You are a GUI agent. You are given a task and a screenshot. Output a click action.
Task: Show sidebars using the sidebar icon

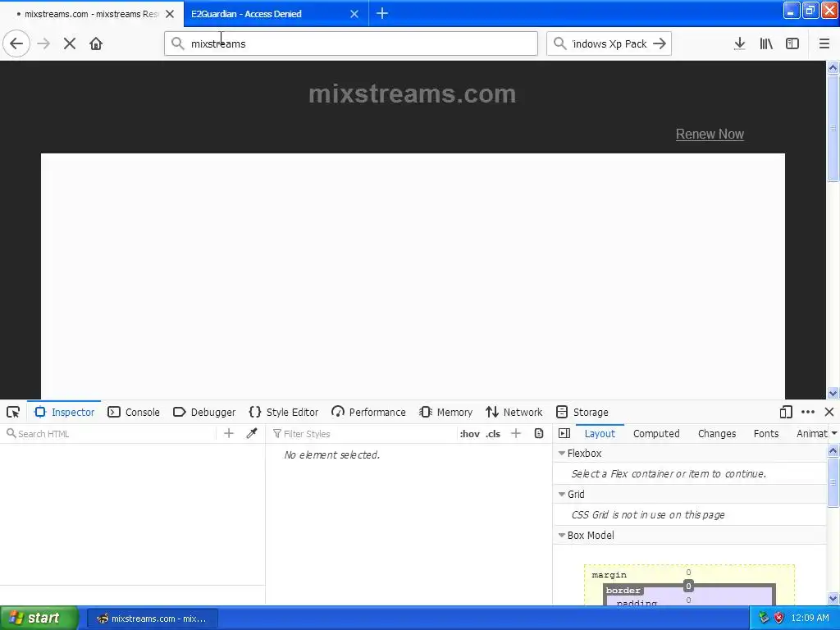tap(792, 44)
